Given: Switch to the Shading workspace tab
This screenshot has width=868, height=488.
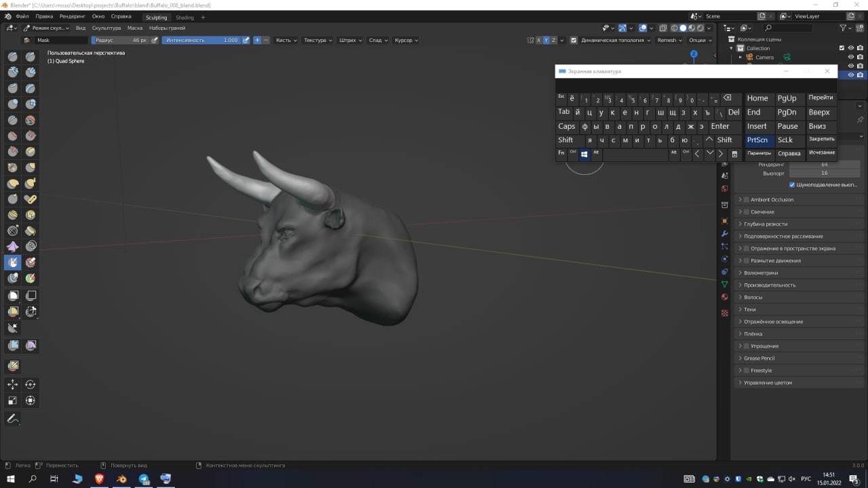Looking at the screenshot, I should point(184,17).
